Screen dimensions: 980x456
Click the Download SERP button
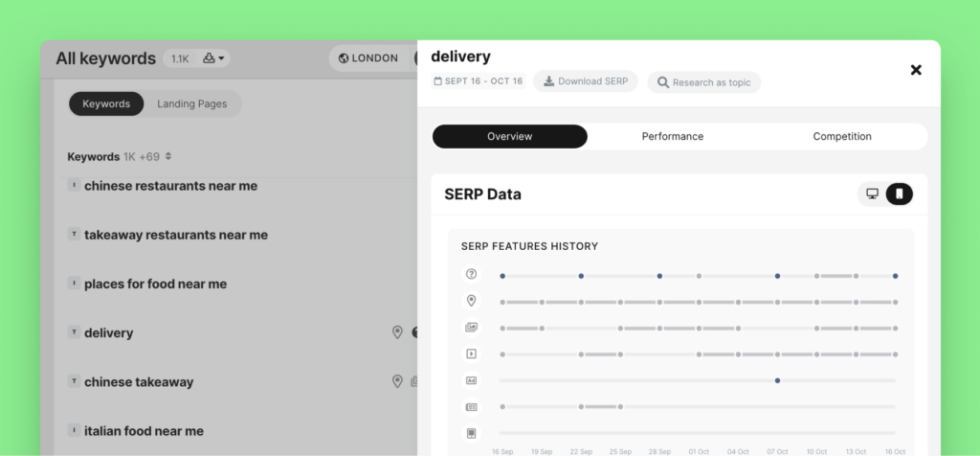(x=585, y=81)
